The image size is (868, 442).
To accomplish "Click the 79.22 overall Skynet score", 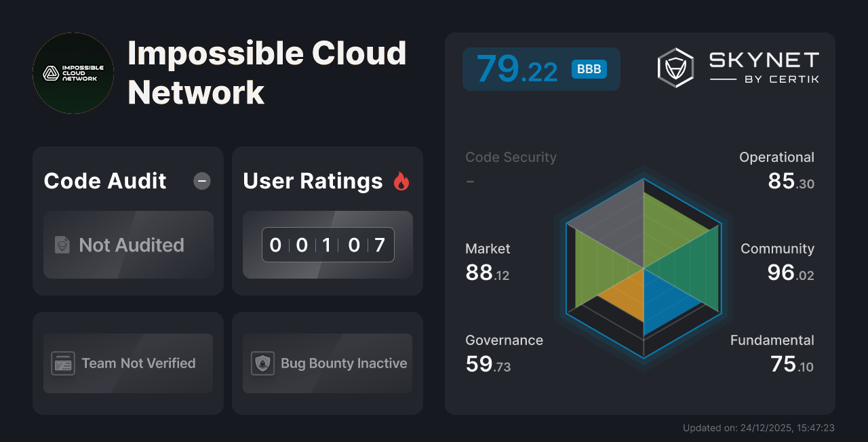I will coord(517,69).
